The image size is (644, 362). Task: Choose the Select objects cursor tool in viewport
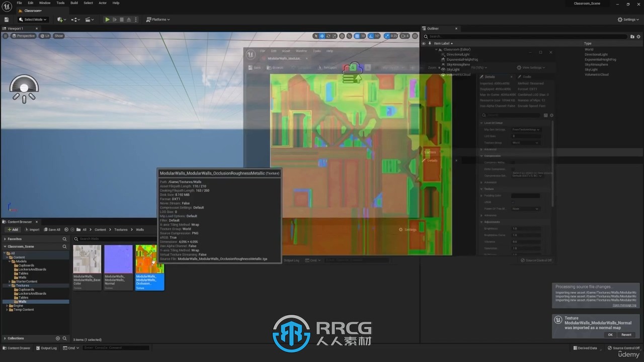[316, 36]
